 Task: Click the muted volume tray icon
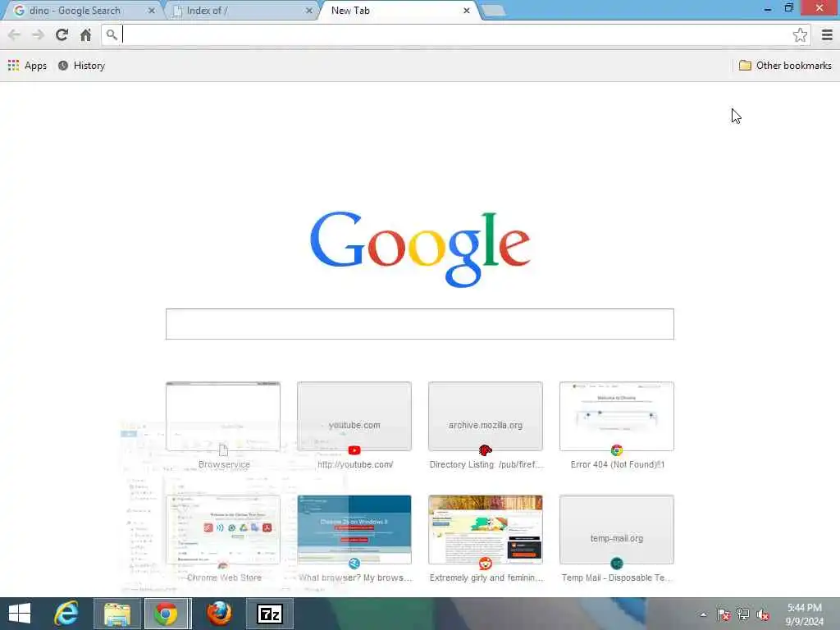[x=762, y=614]
